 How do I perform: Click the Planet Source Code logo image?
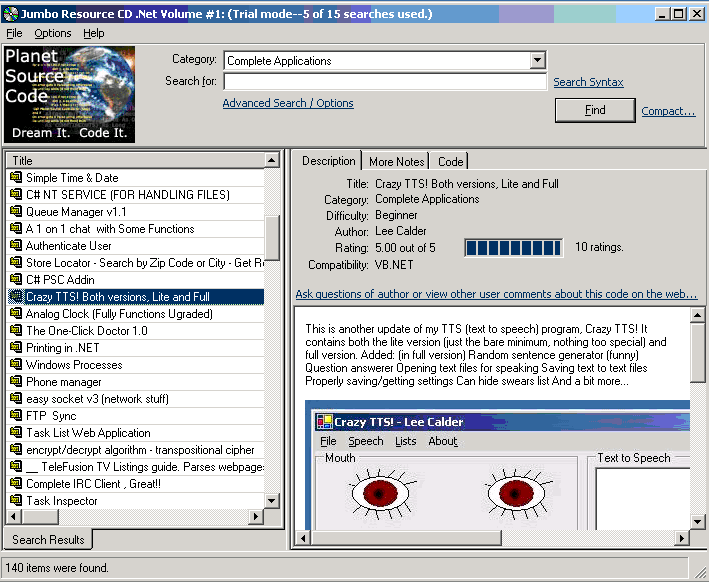click(69, 95)
